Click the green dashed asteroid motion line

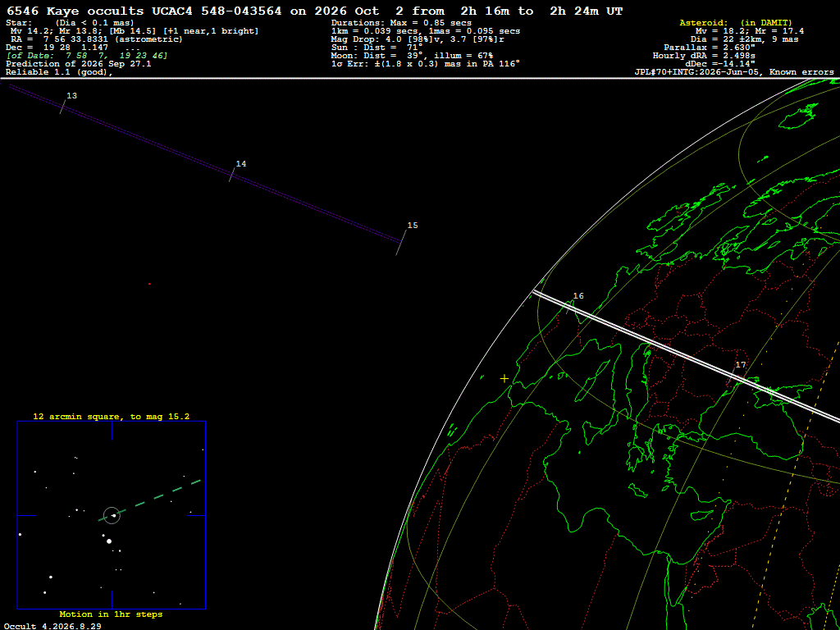point(149,500)
